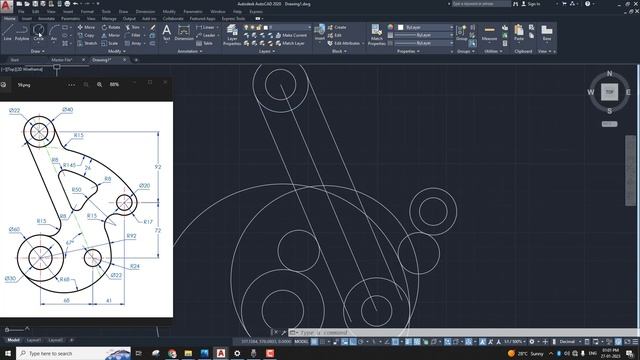Select the Trim tool

(133, 27)
